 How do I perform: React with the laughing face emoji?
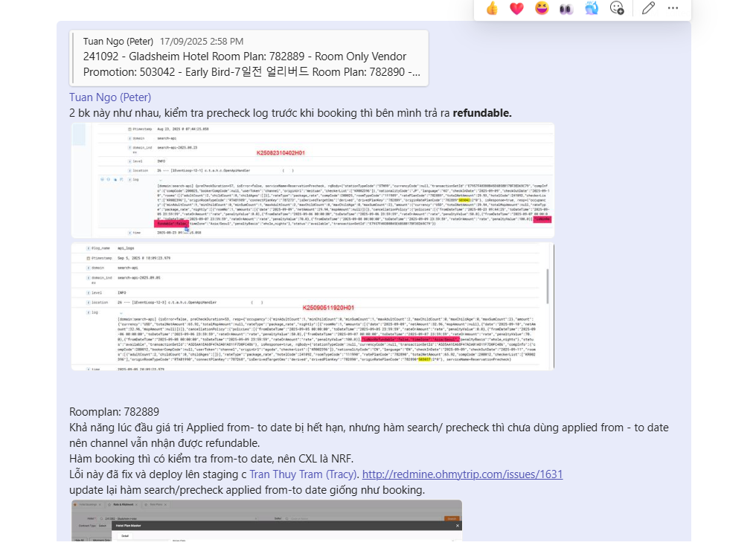point(542,8)
